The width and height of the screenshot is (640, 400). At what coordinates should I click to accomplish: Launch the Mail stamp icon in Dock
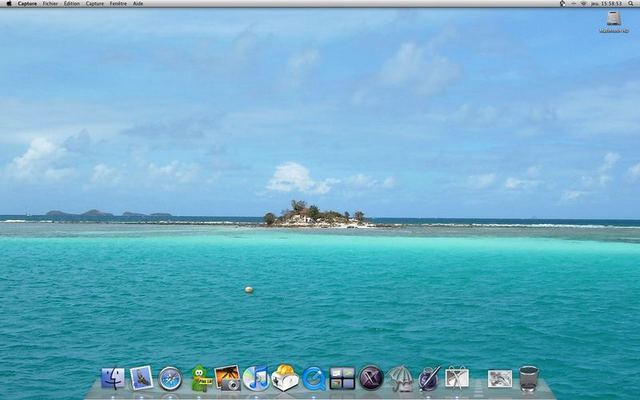click(x=141, y=378)
